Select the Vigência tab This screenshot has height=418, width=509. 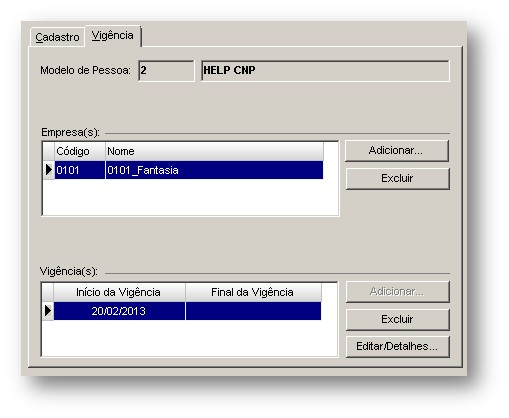point(113,36)
